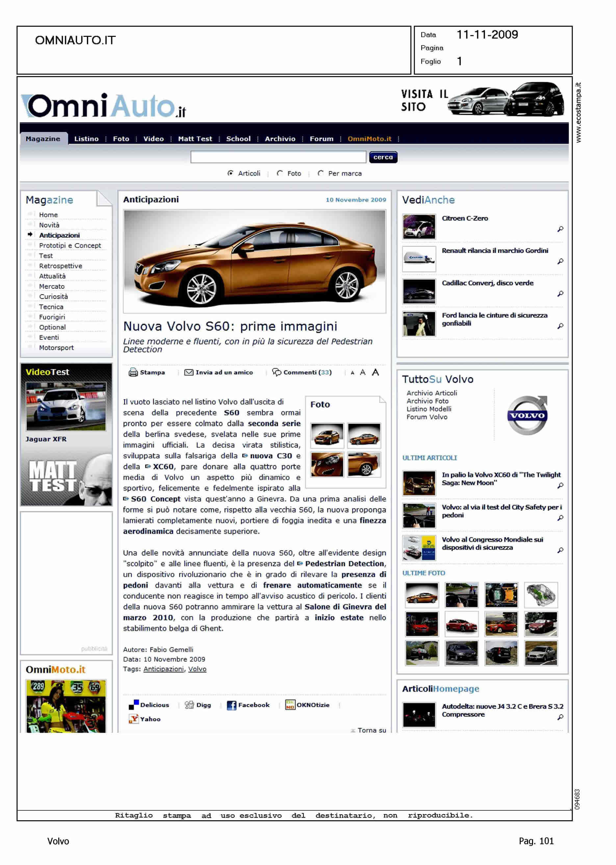Click into the search text field
Viewport: 616px width, 865px height.
[278, 157]
